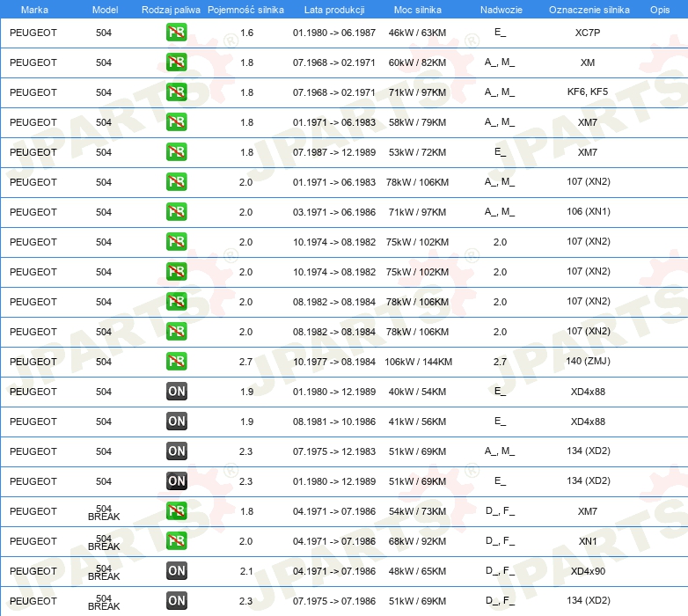Select the PB fuel icon beside KF6, KF5
Image resolution: width=688 pixels, height=616 pixels.
click(x=177, y=92)
